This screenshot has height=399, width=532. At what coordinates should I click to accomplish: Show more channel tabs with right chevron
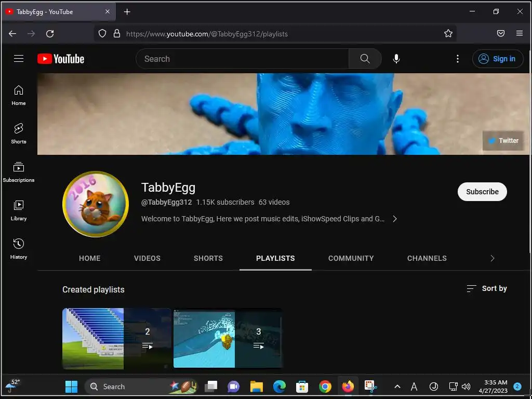[x=493, y=259]
